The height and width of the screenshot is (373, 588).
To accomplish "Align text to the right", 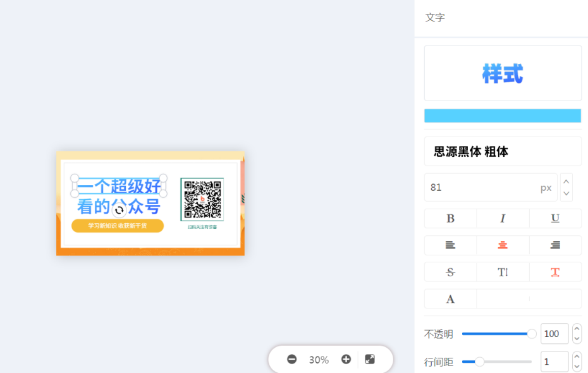I will [x=555, y=245].
